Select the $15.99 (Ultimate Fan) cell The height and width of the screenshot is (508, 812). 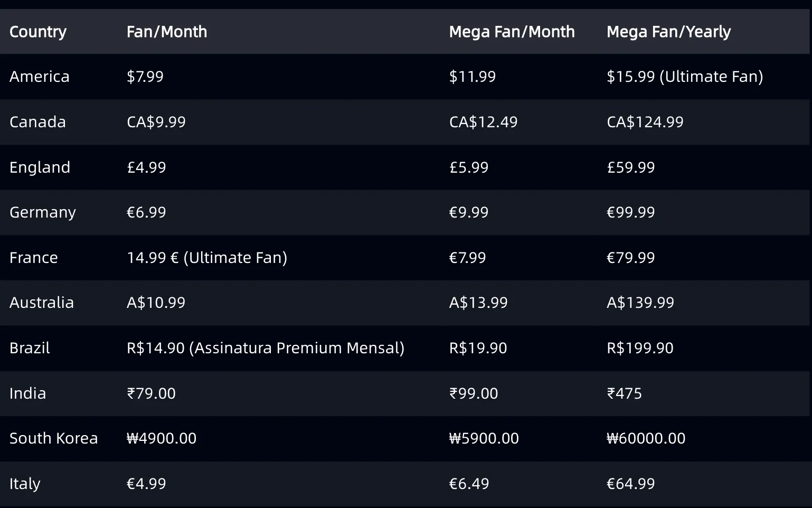pos(685,77)
